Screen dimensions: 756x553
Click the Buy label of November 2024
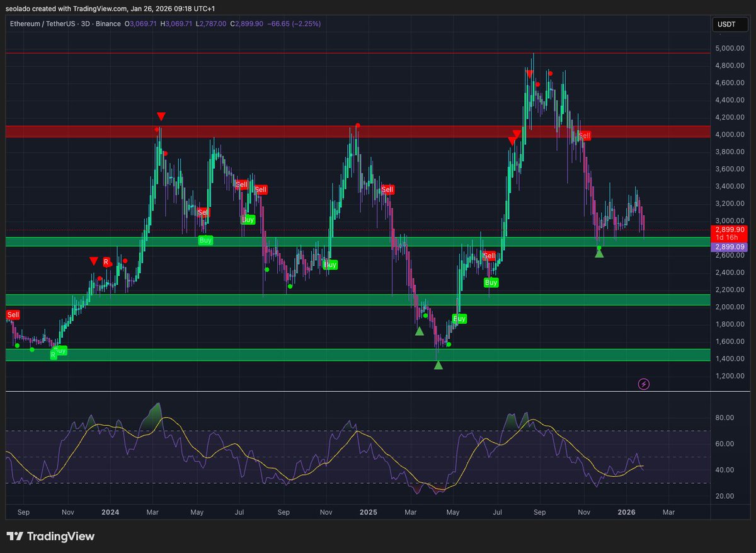pos(330,265)
